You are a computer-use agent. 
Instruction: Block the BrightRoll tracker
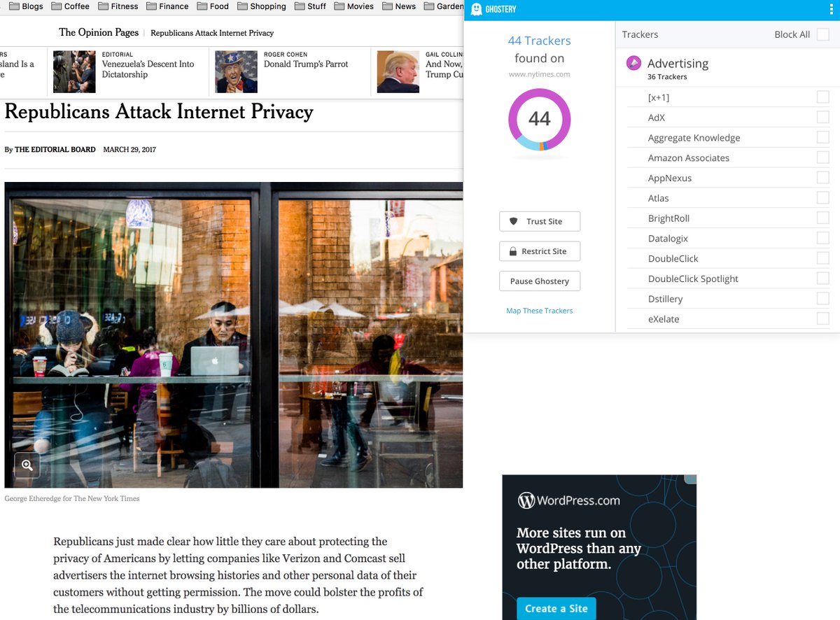pos(823,218)
